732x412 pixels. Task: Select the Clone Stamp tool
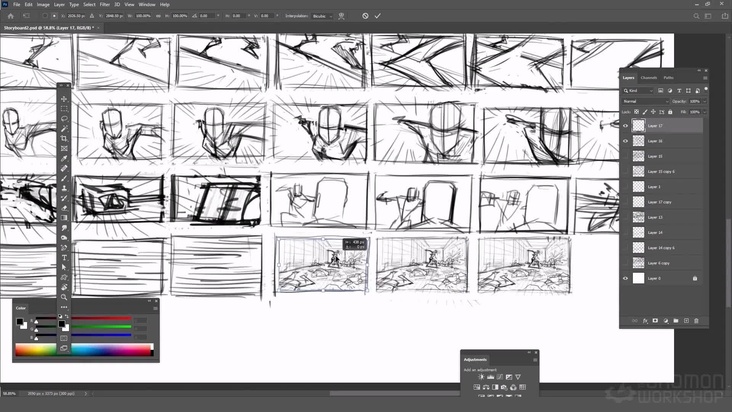(64, 188)
